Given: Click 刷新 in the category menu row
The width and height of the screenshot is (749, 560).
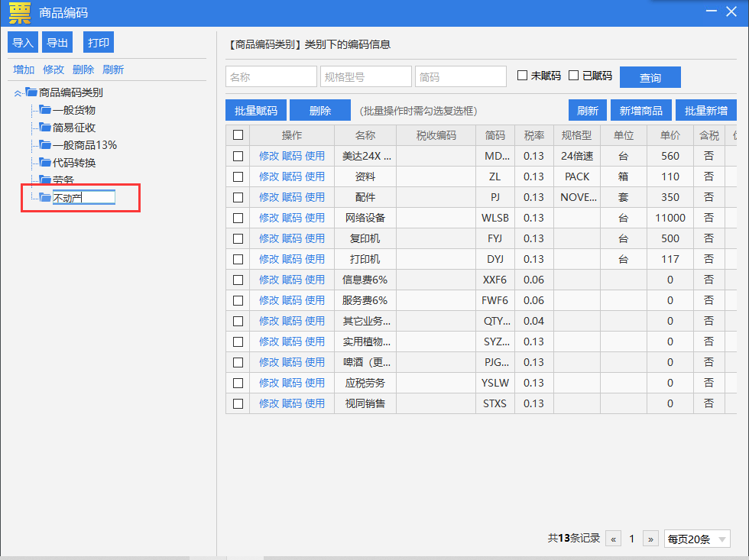Looking at the screenshot, I should tap(113, 70).
